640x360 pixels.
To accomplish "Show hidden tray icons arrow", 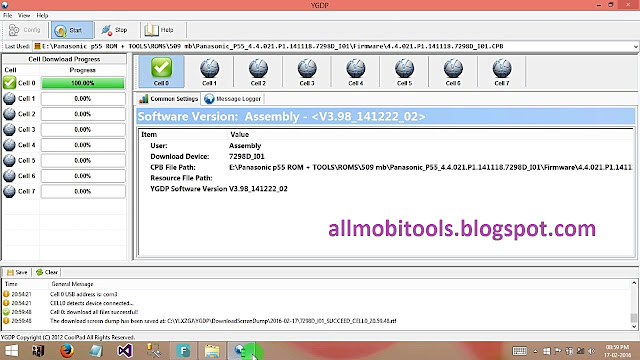I will [x=535, y=351].
